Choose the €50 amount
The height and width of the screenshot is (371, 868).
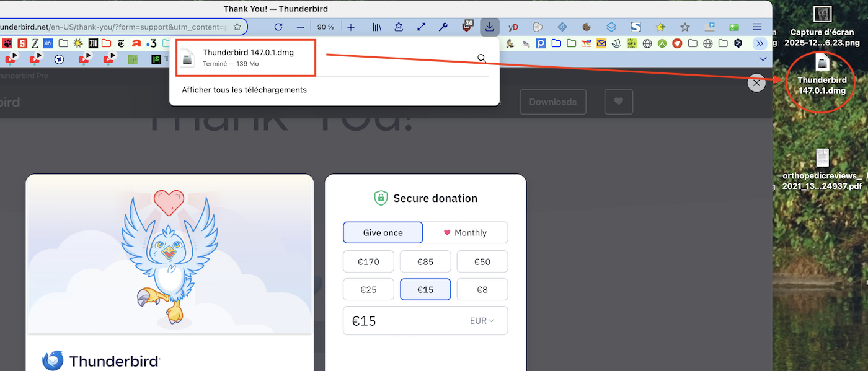(x=482, y=261)
